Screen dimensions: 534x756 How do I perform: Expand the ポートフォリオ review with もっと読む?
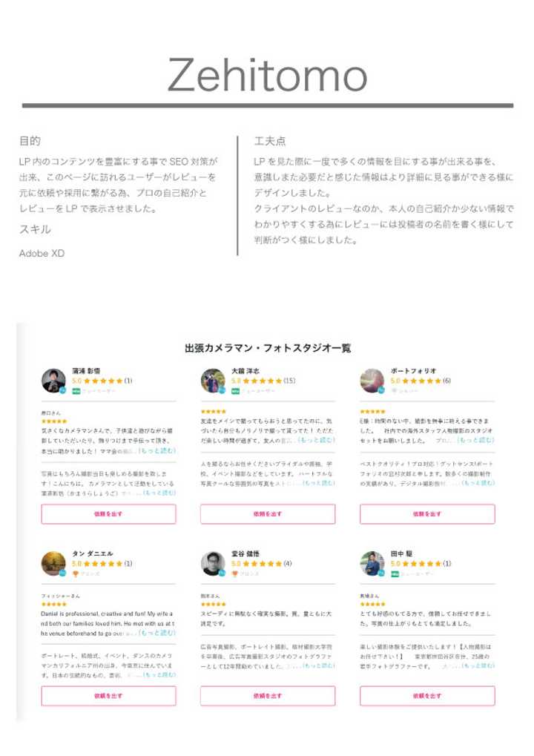pyautogui.click(x=475, y=440)
